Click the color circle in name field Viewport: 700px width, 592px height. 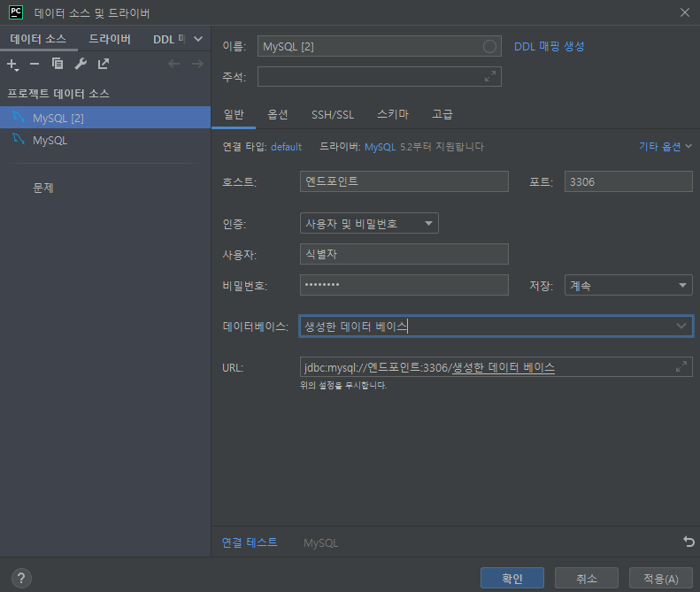[489, 46]
